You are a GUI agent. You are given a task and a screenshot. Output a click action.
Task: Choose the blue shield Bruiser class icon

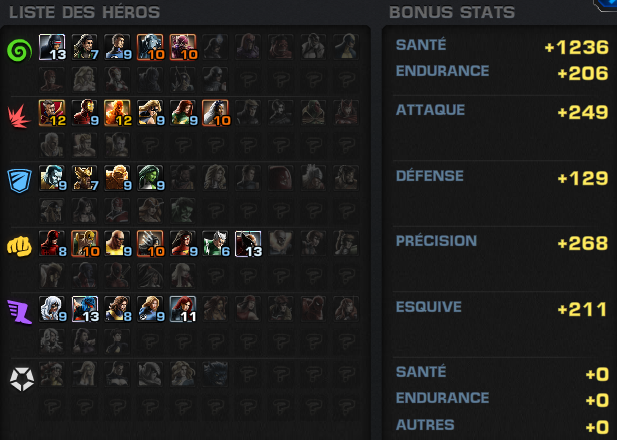[19, 181]
